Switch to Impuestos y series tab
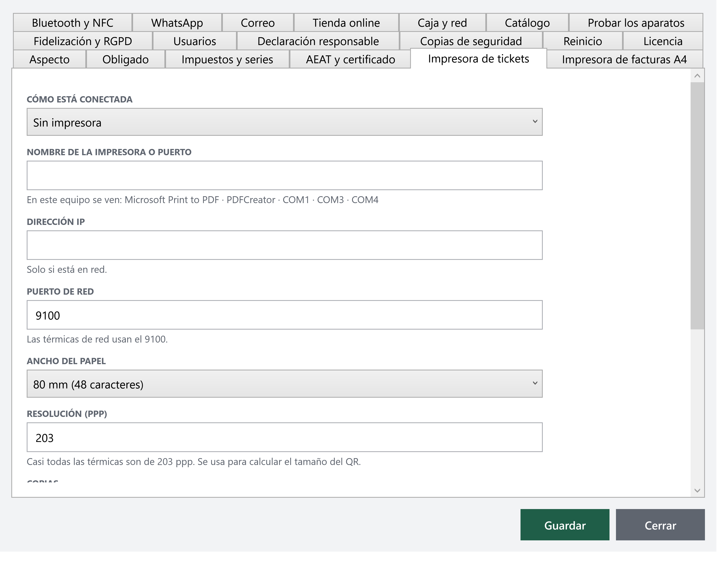Screen dimensions: 728x582 [x=227, y=59]
